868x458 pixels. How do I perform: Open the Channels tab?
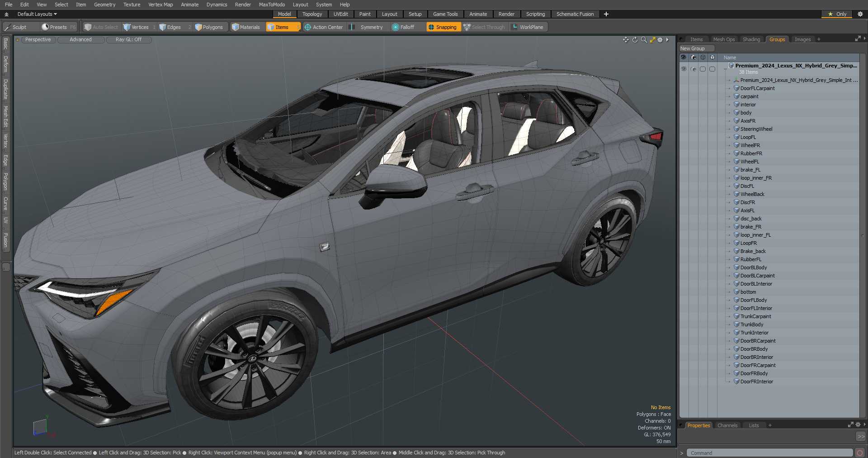pyautogui.click(x=727, y=425)
